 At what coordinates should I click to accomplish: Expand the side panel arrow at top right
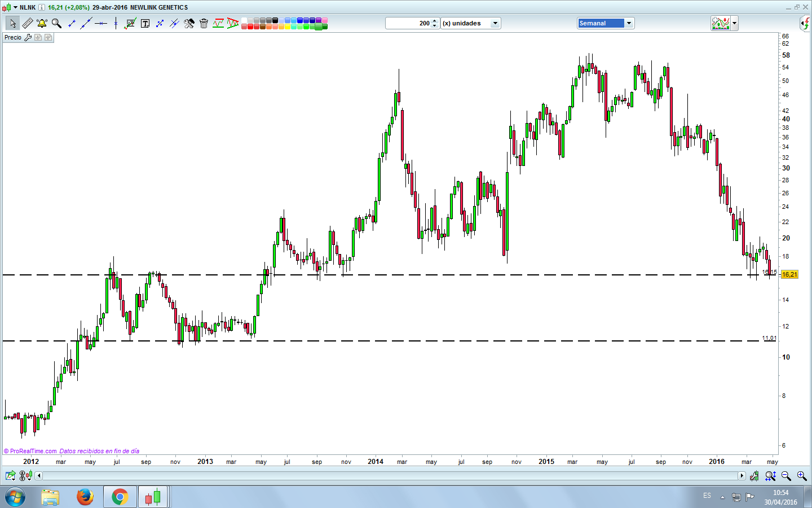click(806, 23)
